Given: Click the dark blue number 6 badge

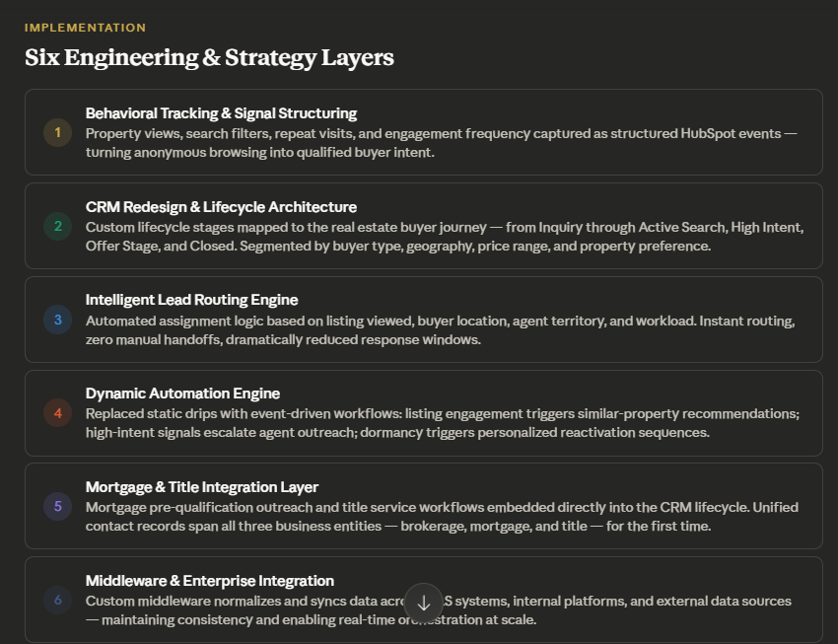Looking at the screenshot, I should 57,600.
